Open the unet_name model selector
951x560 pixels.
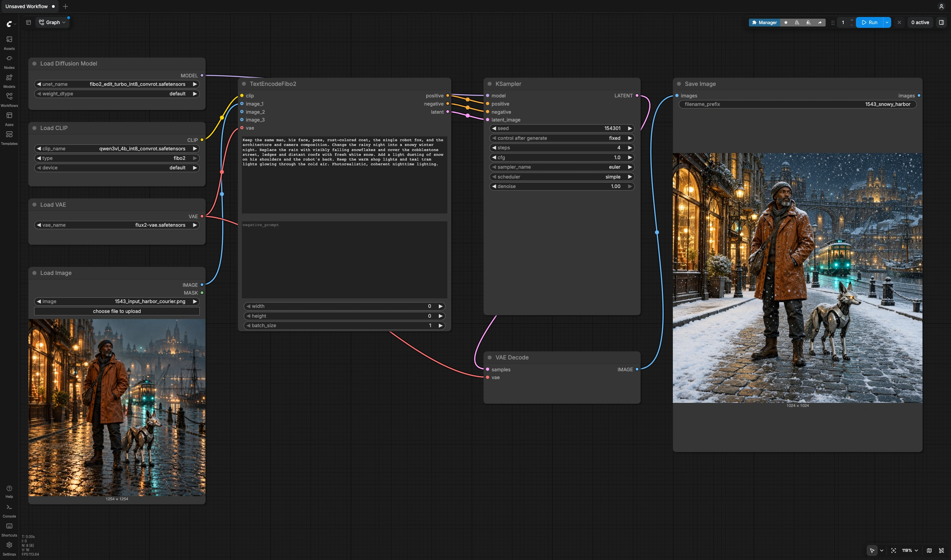pyautogui.click(x=116, y=84)
